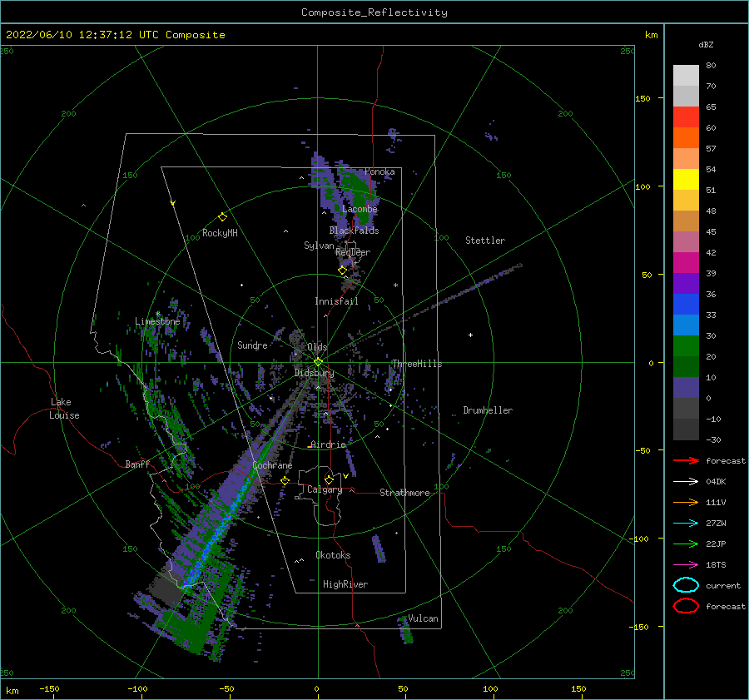Click the yellow radar site marker at center
This screenshot has height=700, width=749.
pos(318,362)
